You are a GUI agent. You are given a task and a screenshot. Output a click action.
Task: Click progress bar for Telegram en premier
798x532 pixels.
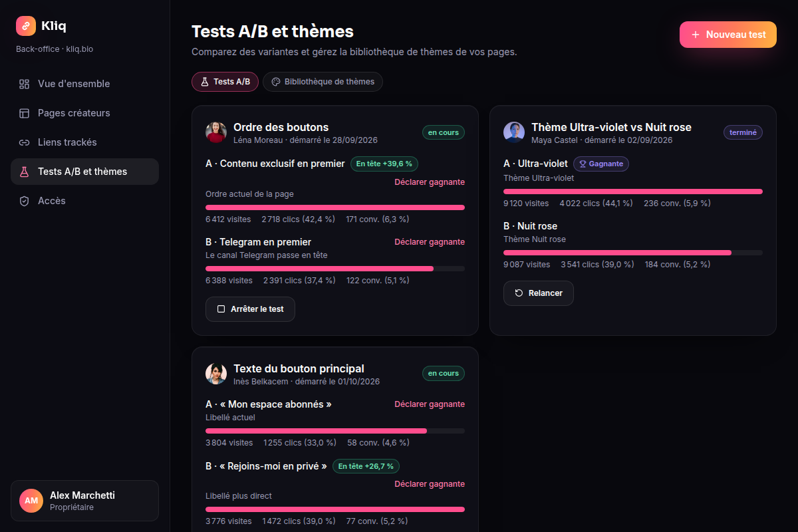tap(335, 269)
